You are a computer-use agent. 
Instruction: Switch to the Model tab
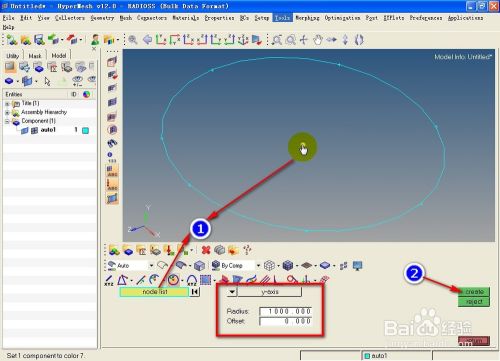coord(59,56)
